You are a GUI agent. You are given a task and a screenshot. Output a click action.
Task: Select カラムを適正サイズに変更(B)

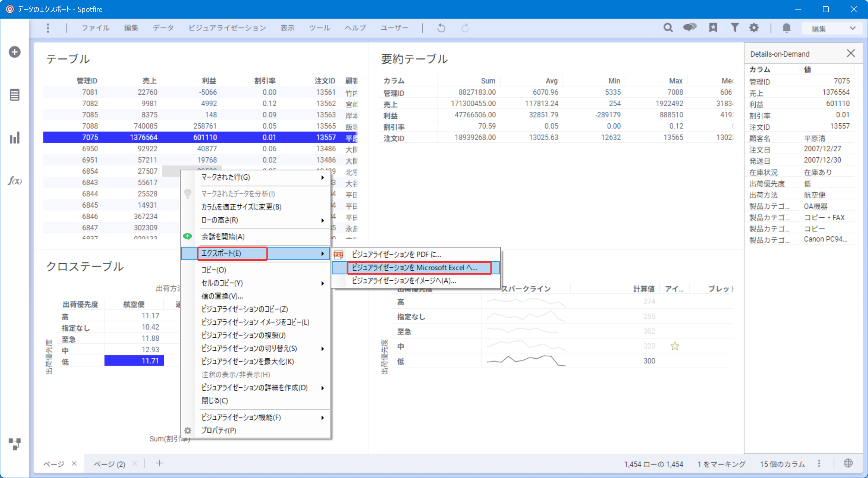click(x=256, y=207)
